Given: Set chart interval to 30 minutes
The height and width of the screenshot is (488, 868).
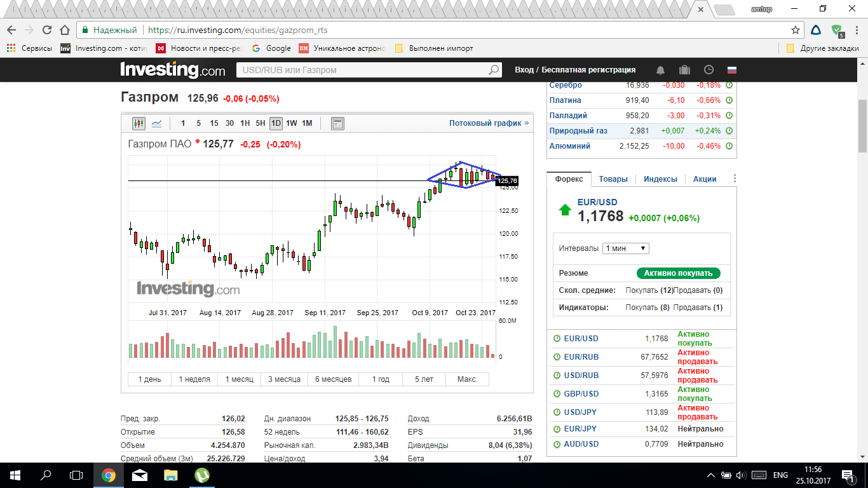Looking at the screenshot, I should [229, 123].
